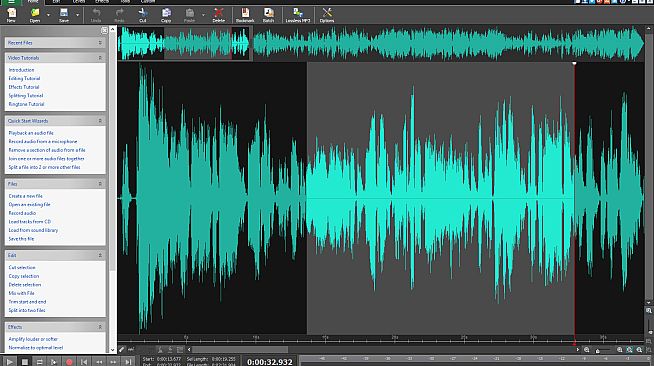
Task: Collapse the Video Tutorials section
Action: [x=100, y=58]
